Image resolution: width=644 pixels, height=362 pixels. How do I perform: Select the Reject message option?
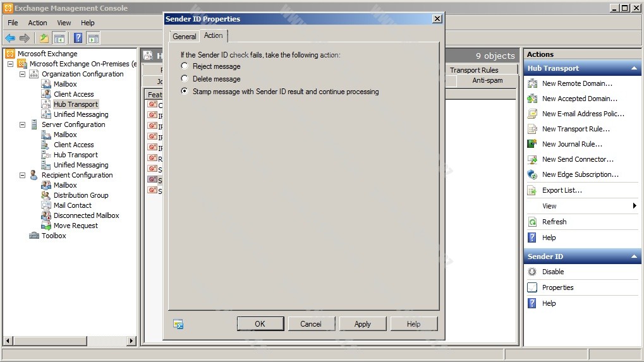pos(185,66)
